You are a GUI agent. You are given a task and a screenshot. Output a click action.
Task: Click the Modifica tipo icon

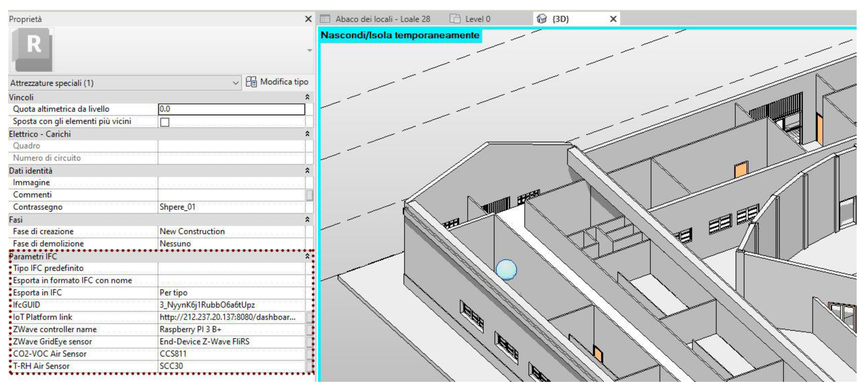[x=251, y=82]
